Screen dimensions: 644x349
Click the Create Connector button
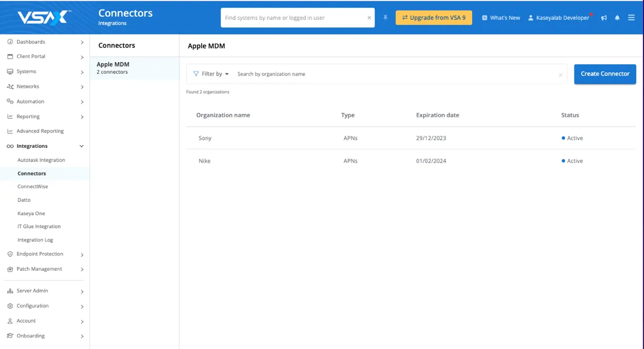pos(605,74)
